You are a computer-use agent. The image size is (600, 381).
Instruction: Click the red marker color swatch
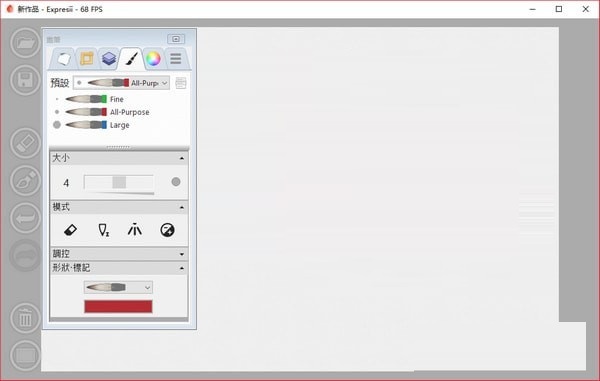(x=118, y=306)
